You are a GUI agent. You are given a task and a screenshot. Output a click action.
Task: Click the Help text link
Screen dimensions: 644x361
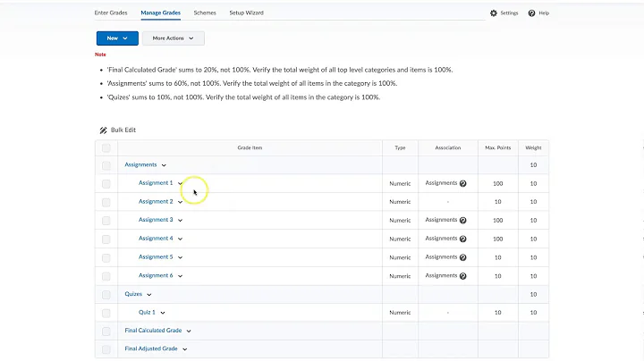click(544, 13)
